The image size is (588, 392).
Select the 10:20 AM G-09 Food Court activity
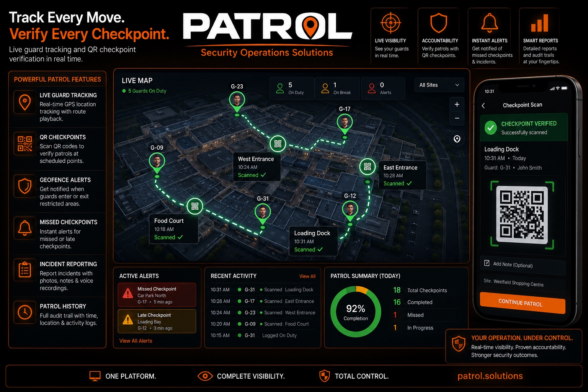coord(263,324)
